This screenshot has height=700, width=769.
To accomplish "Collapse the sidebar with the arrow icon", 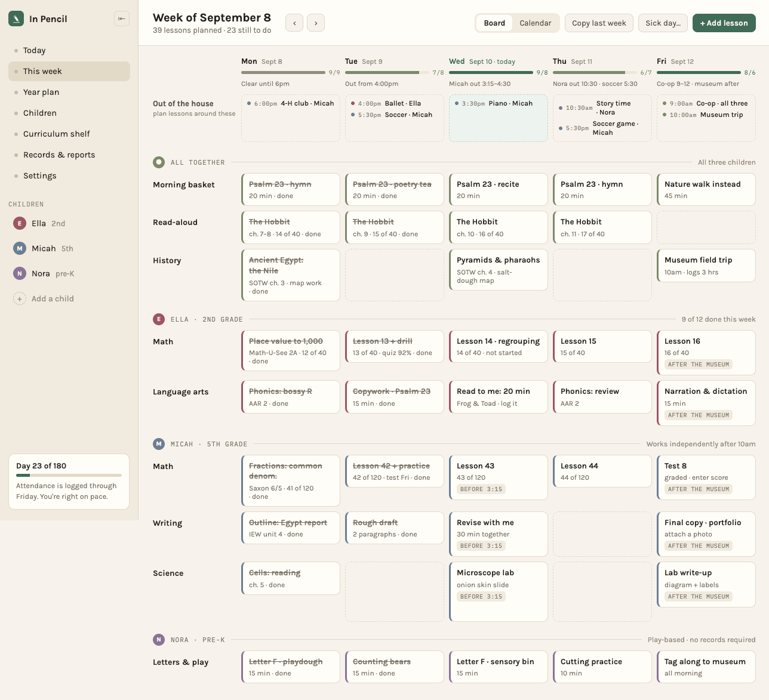I will (x=122, y=18).
